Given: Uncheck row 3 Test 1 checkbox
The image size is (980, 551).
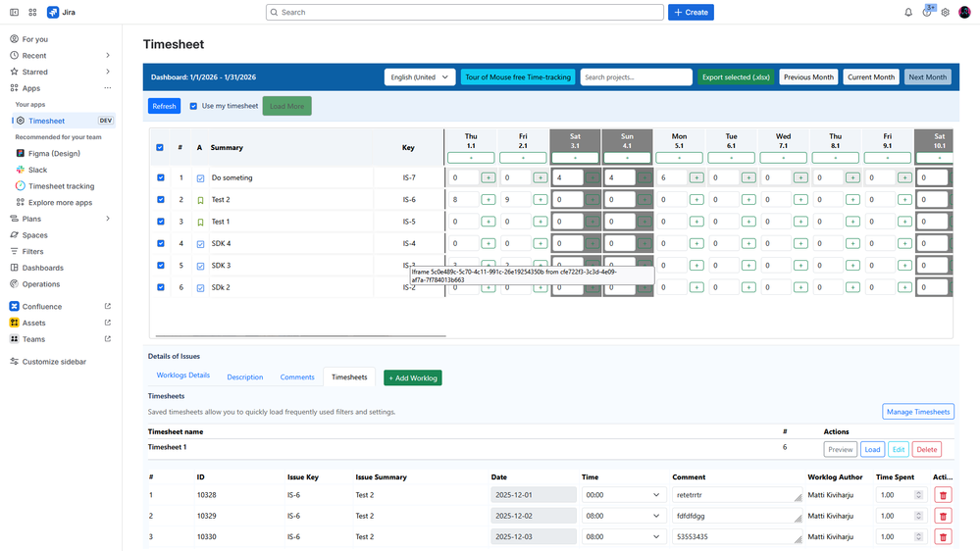Looking at the screenshot, I should [x=161, y=222].
